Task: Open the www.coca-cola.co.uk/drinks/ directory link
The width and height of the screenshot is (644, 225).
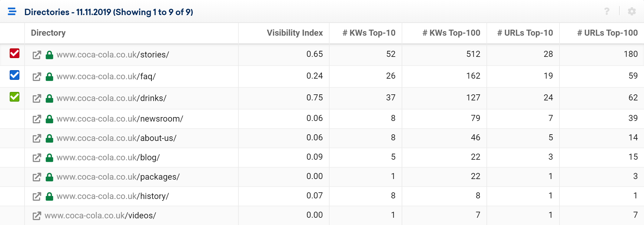Action: 111,98
